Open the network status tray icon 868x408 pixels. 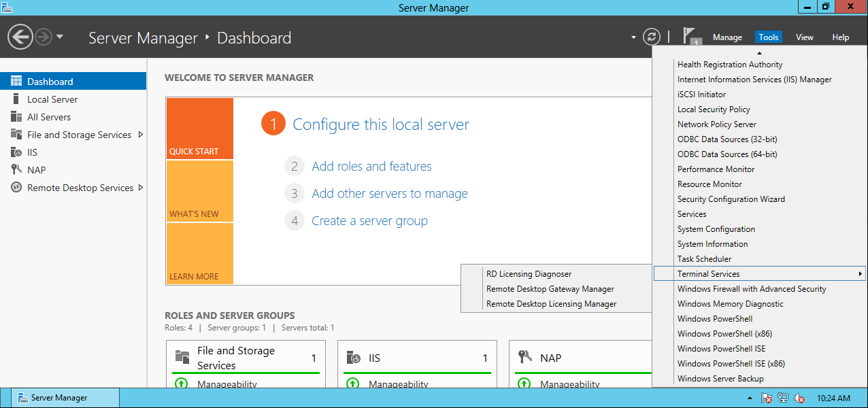(782, 397)
